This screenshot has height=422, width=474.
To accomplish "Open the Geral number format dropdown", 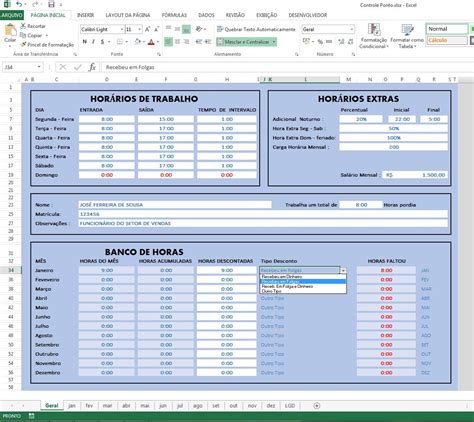I will point(351,29).
